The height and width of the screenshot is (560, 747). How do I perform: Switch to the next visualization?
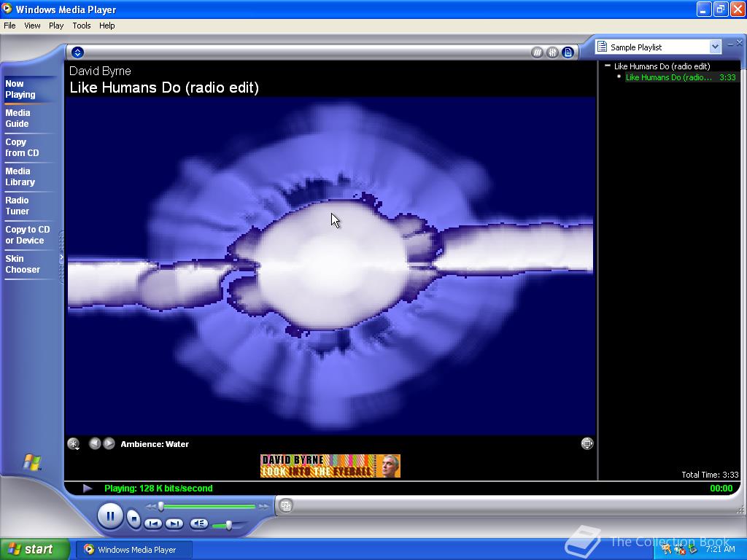pyautogui.click(x=109, y=443)
